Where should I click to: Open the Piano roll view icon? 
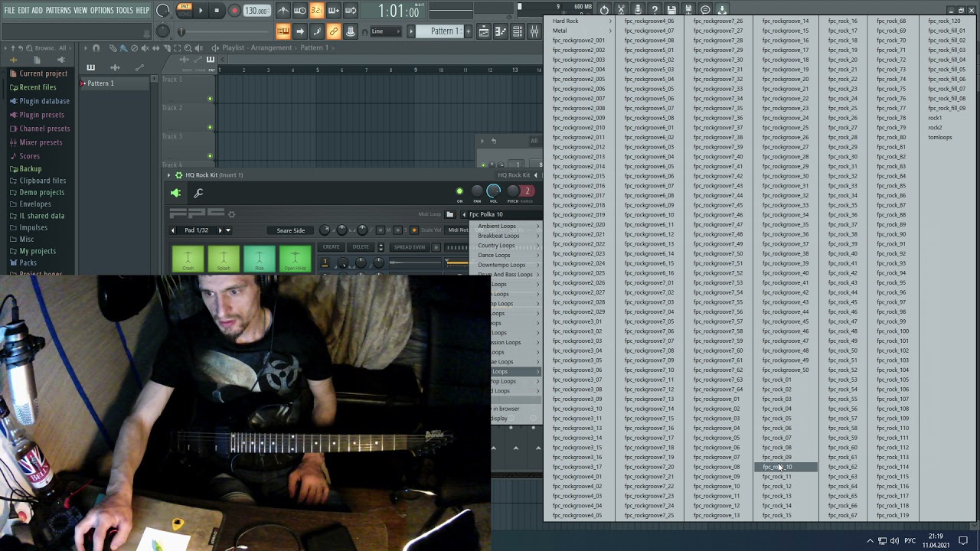point(501,31)
